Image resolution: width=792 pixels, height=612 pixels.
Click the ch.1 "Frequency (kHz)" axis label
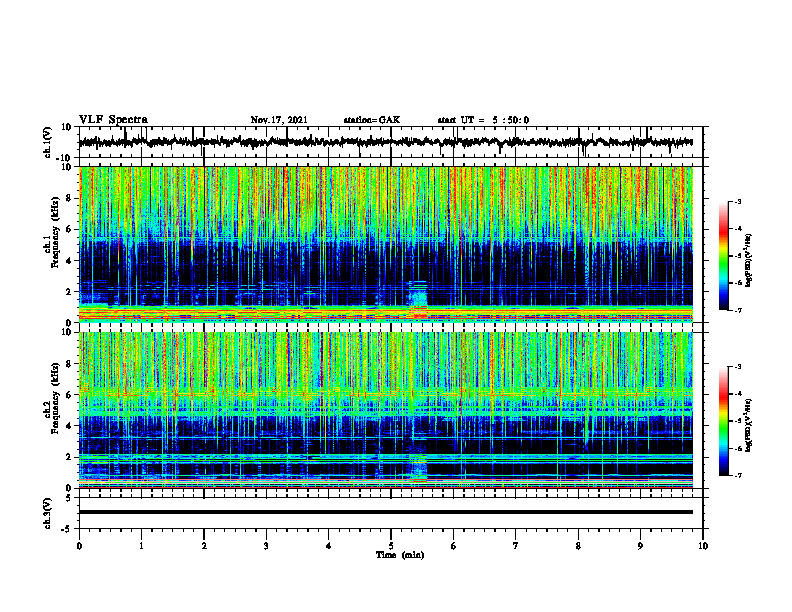[x=56, y=233]
